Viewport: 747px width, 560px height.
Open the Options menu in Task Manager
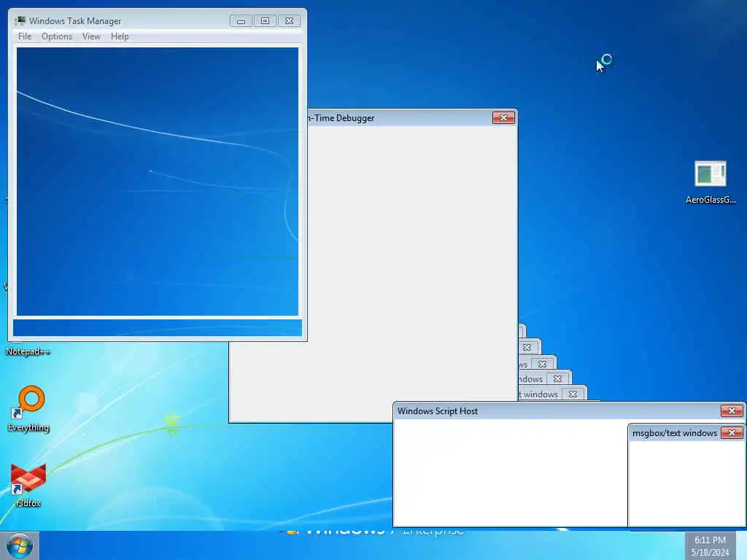tap(57, 36)
